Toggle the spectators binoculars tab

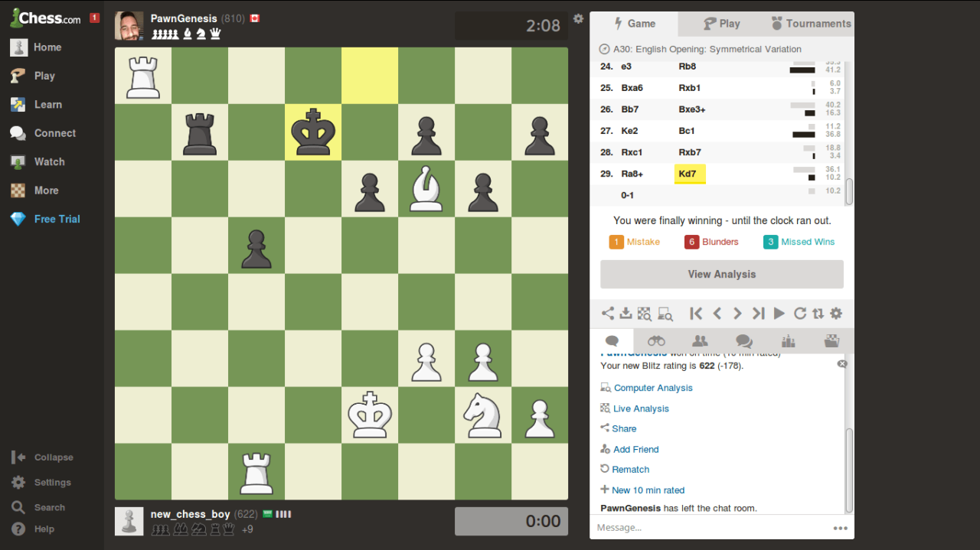656,341
